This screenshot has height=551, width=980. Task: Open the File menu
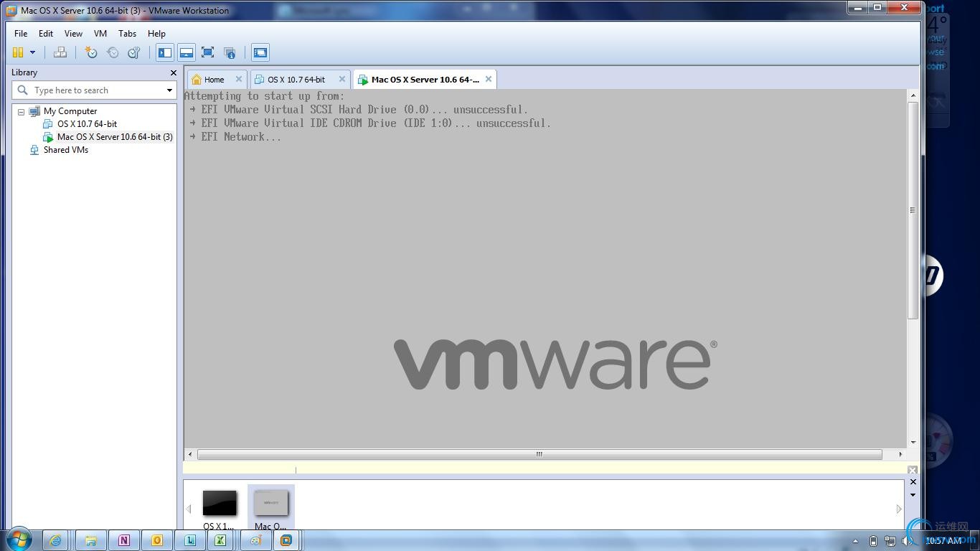21,34
